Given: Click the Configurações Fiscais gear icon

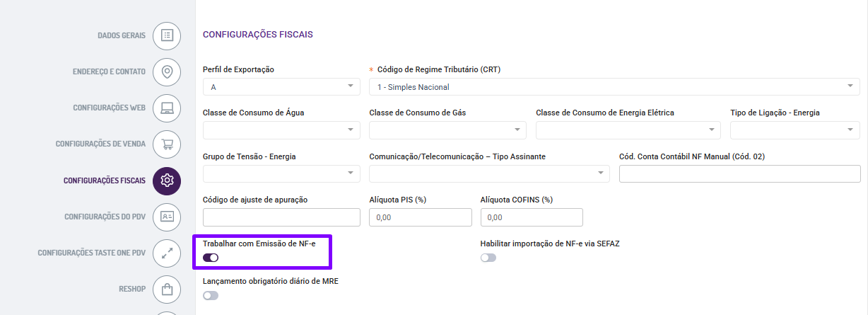Looking at the screenshot, I should click(167, 181).
